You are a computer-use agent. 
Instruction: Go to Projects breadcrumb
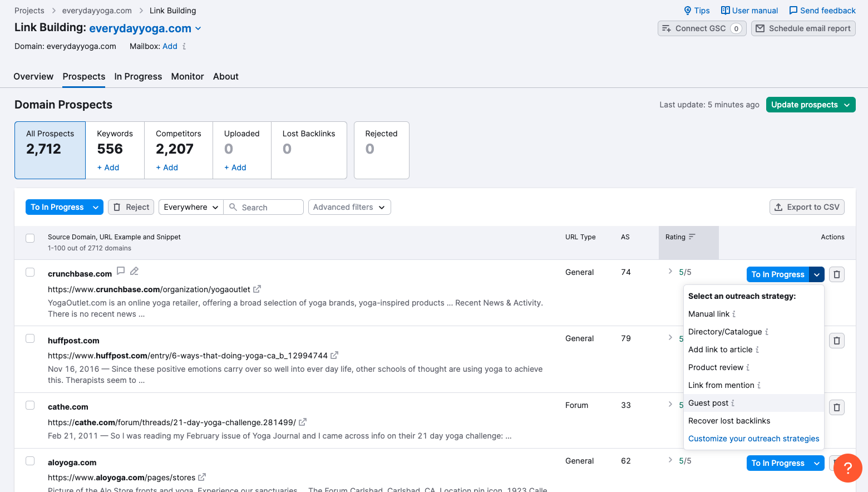29,11
